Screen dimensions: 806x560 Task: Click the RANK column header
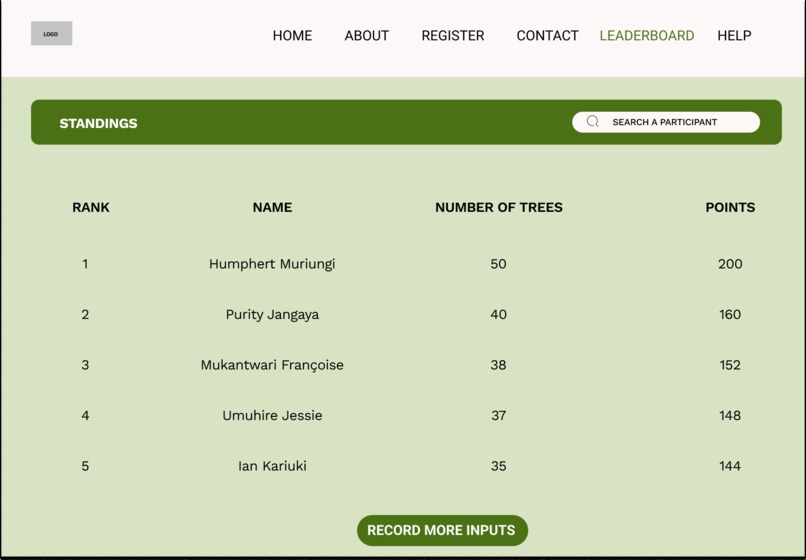pos(91,207)
